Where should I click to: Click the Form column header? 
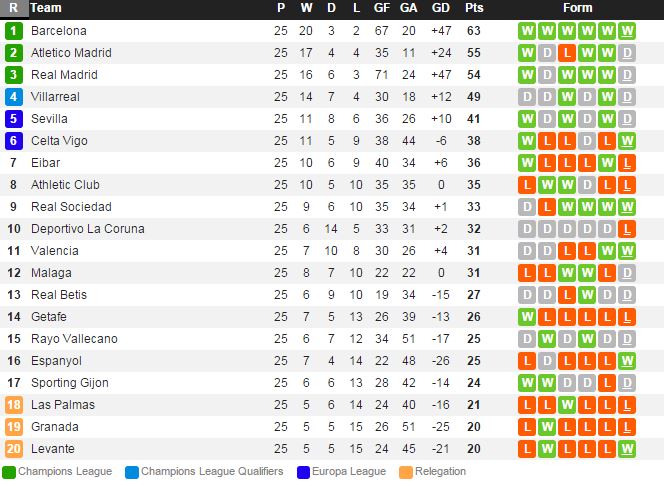(578, 8)
